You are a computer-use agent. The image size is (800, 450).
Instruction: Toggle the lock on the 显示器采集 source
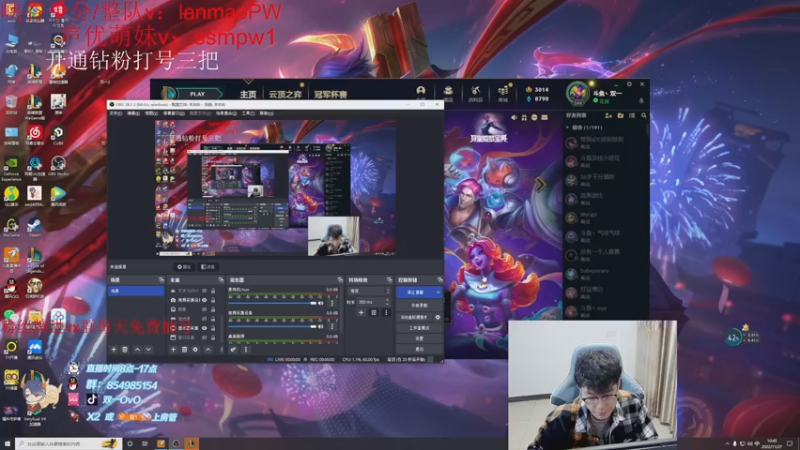pyautogui.click(x=213, y=328)
